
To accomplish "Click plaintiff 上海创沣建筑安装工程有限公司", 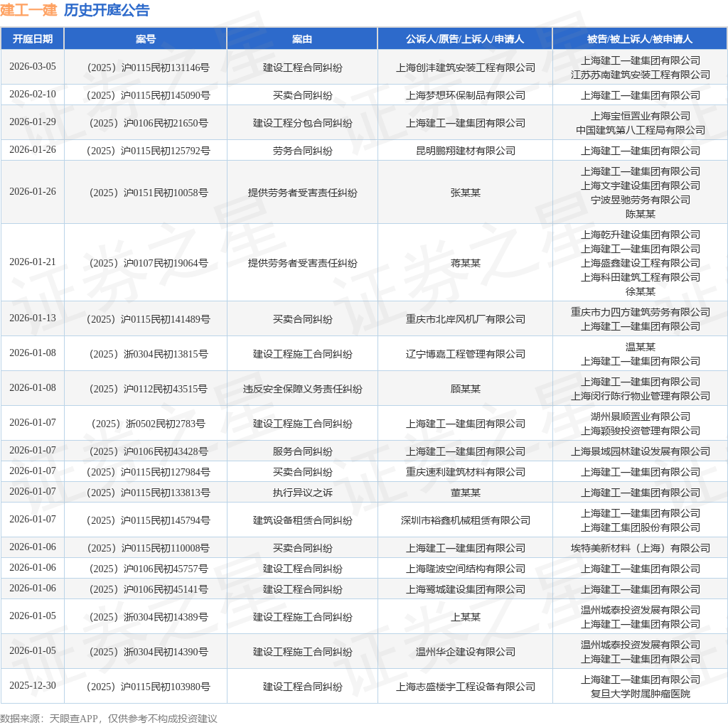I will point(465,68).
